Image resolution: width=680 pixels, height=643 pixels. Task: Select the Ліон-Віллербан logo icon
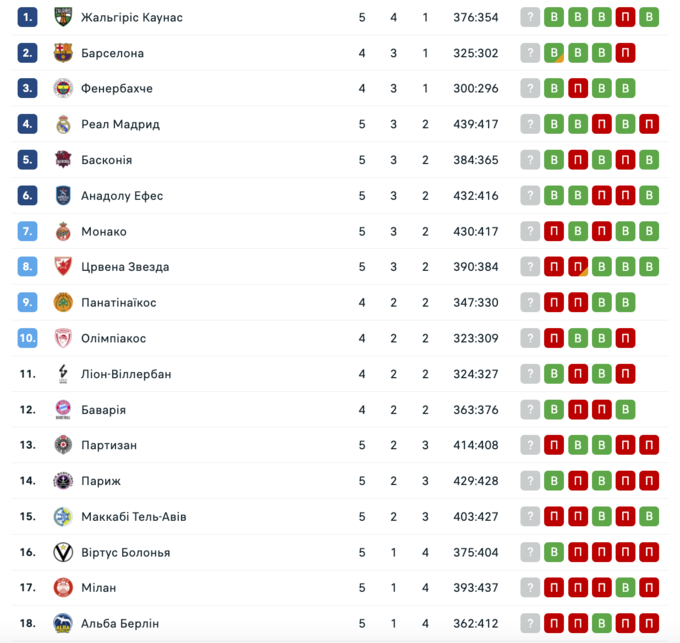point(63,374)
